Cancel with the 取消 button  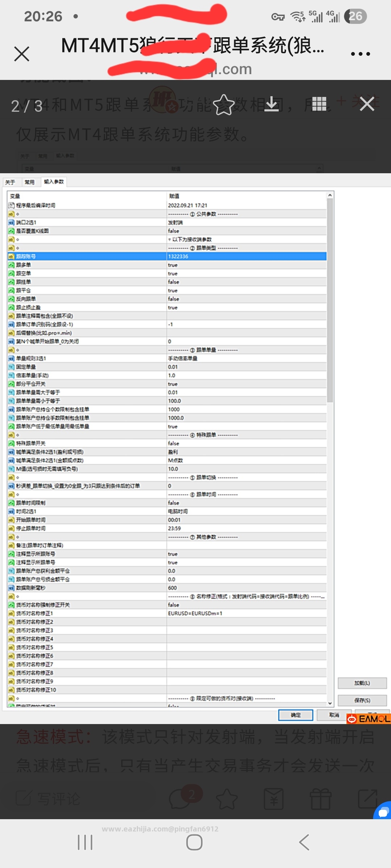click(334, 715)
